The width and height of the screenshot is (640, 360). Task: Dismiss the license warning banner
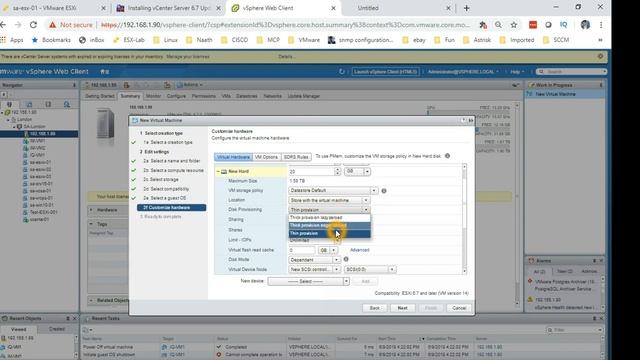coord(600,56)
